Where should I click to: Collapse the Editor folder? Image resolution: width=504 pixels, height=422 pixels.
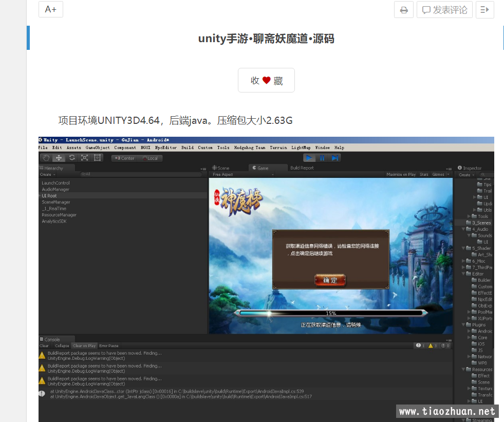[463, 274]
